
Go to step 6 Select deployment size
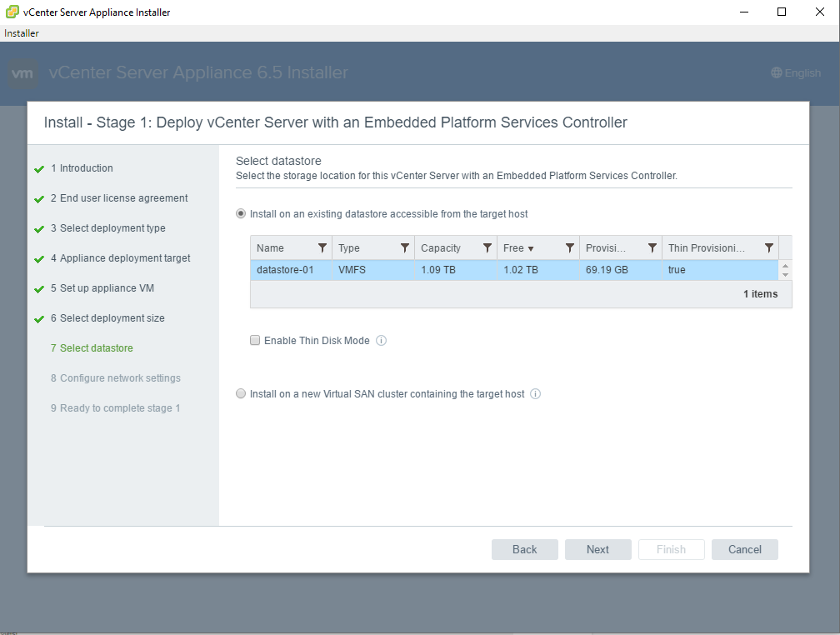pyautogui.click(x=107, y=318)
